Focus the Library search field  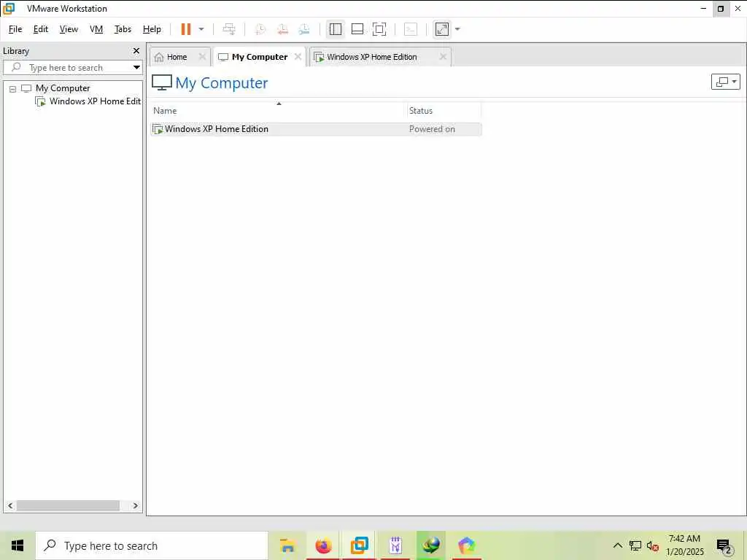tap(68, 68)
